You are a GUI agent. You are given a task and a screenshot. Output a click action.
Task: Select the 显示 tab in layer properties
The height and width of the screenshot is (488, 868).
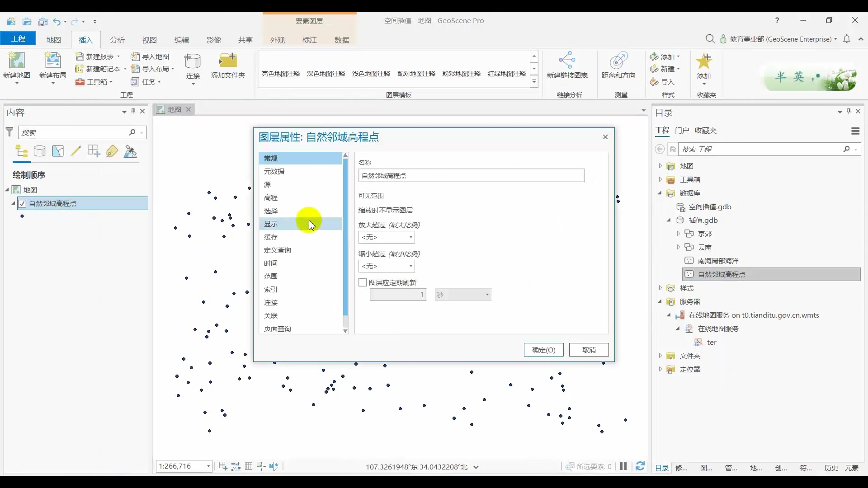coord(271,224)
